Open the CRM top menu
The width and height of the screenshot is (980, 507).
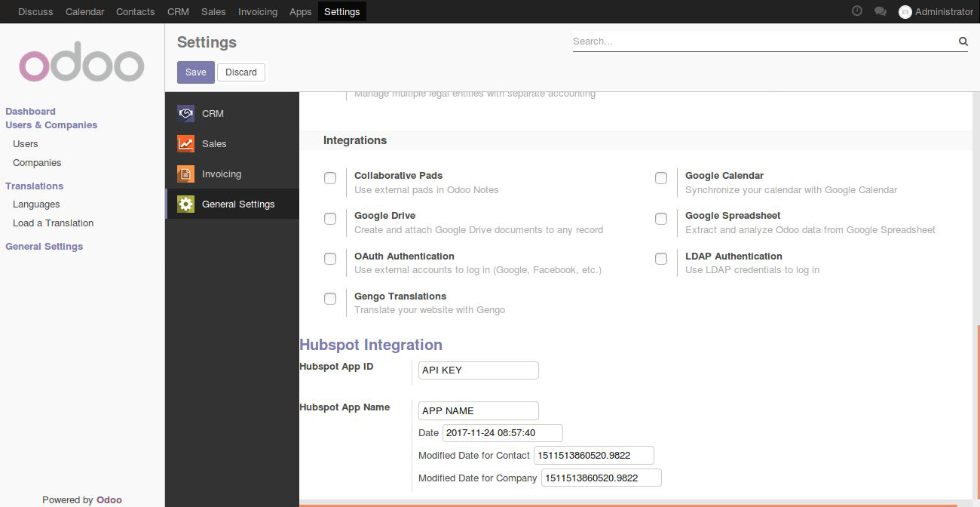178,11
